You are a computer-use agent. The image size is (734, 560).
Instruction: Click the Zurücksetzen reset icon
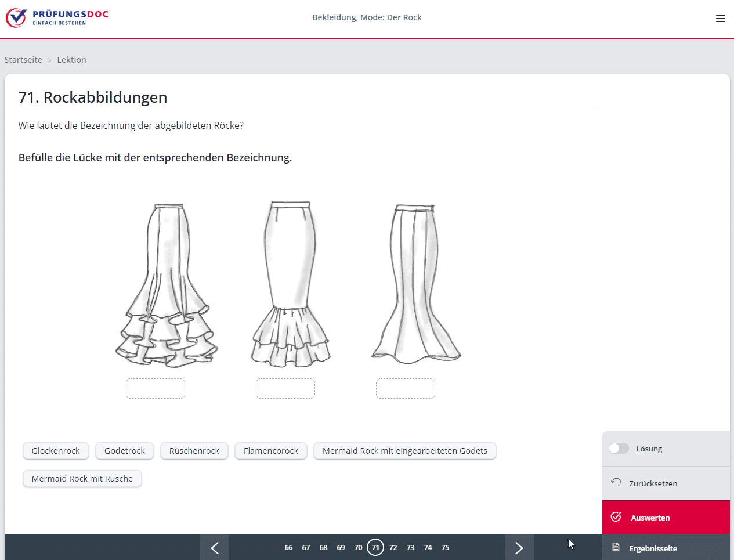click(x=616, y=483)
